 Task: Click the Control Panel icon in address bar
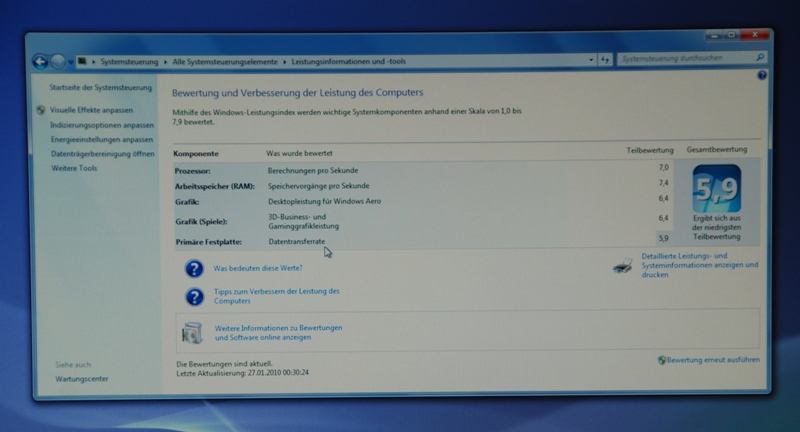point(82,61)
